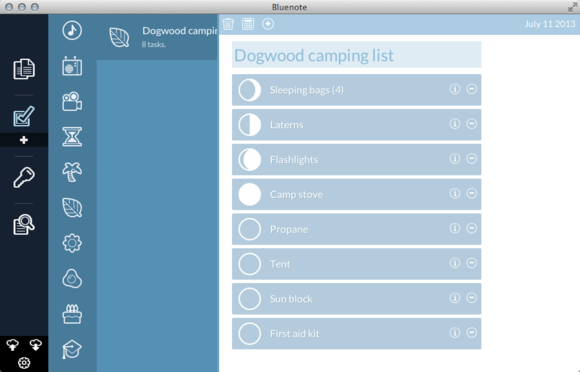Toggle completion circle for Tent
This screenshot has width=580, height=372.
(x=250, y=264)
